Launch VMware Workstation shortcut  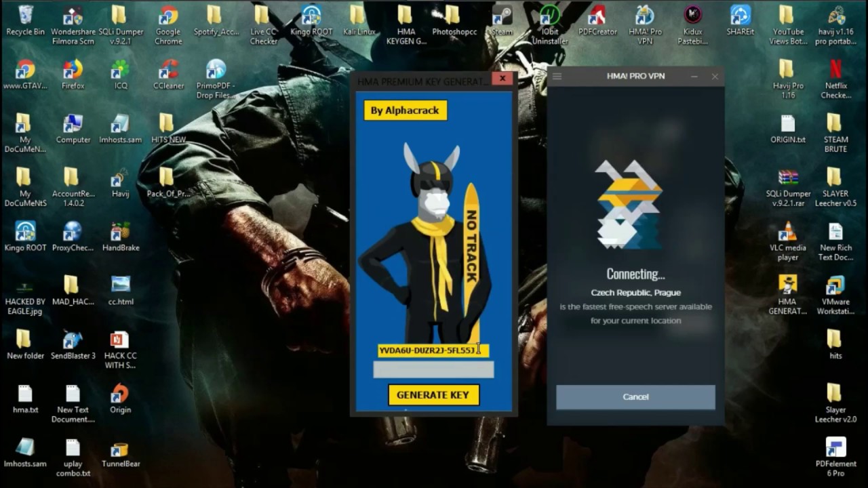pyautogui.click(x=835, y=296)
